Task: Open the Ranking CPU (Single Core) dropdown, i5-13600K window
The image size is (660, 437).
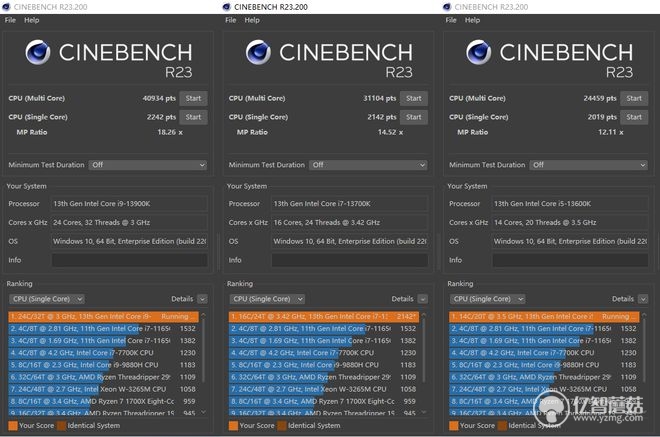Action: pyautogui.click(x=488, y=299)
